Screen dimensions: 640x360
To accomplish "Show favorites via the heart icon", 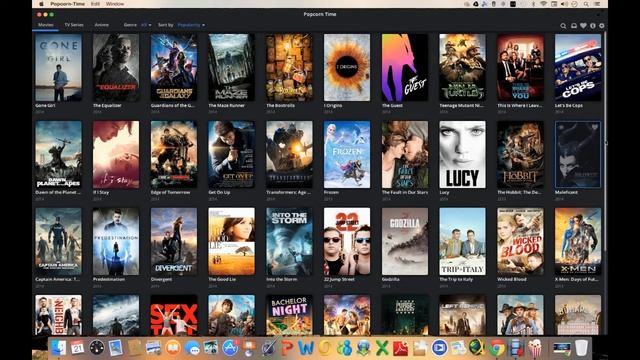I will (x=583, y=26).
